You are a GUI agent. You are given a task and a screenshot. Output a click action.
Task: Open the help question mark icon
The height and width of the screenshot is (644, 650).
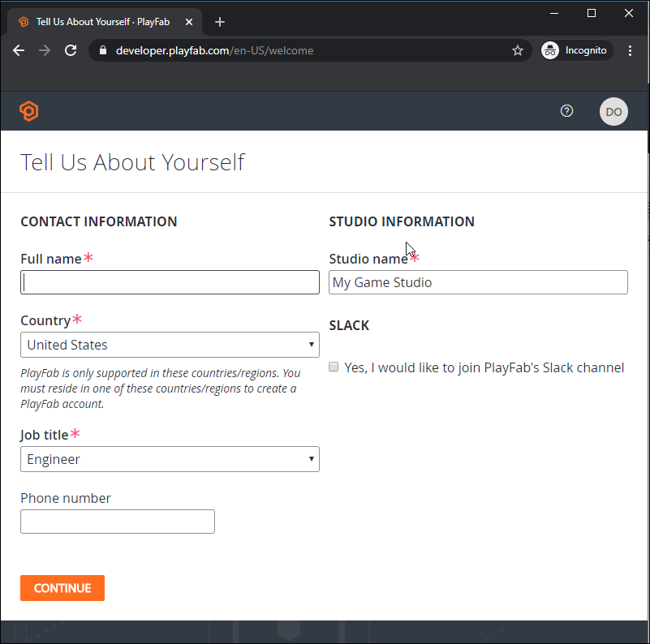click(567, 111)
